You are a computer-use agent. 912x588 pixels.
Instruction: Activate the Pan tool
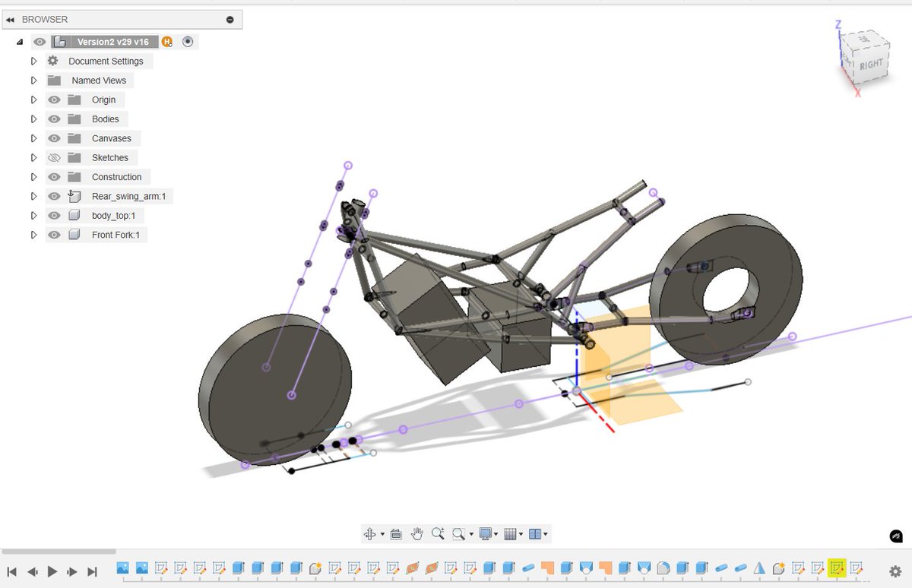click(x=416, y=533)
